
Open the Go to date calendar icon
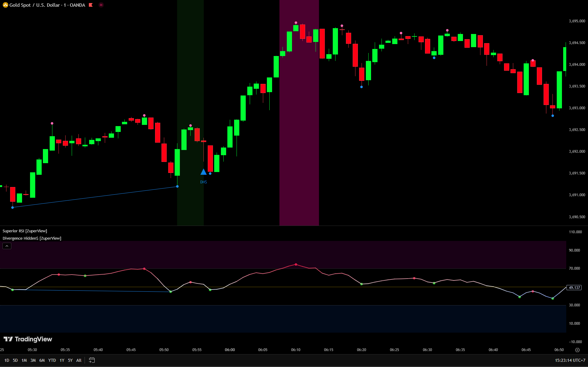[92, 360]
